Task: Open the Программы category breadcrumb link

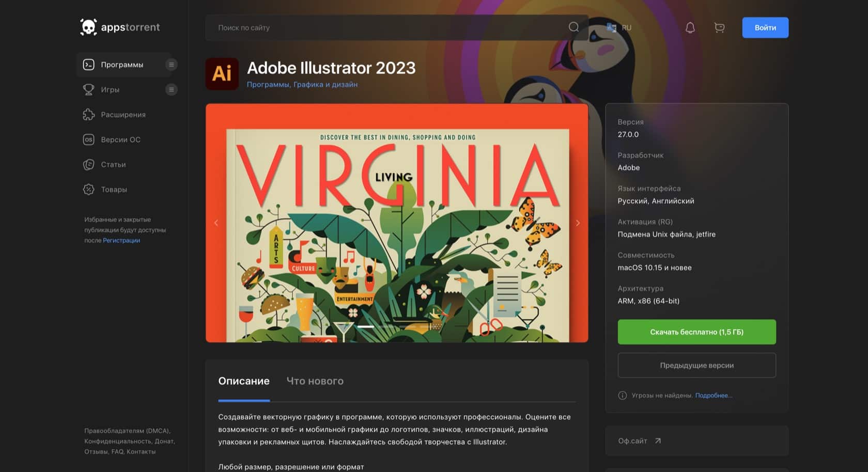Action: [268, 84]
